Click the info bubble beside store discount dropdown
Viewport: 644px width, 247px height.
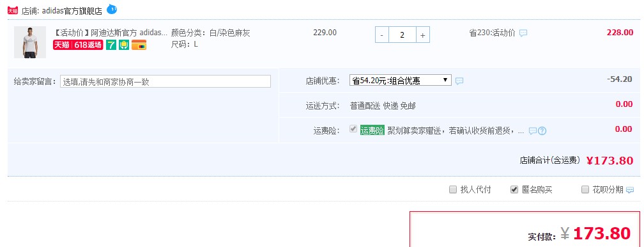459,81
